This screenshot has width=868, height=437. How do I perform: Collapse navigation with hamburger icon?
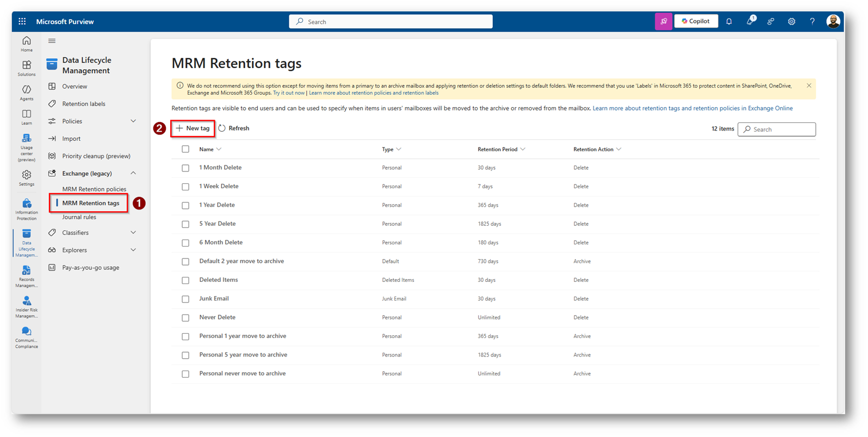tap(52, 41)
